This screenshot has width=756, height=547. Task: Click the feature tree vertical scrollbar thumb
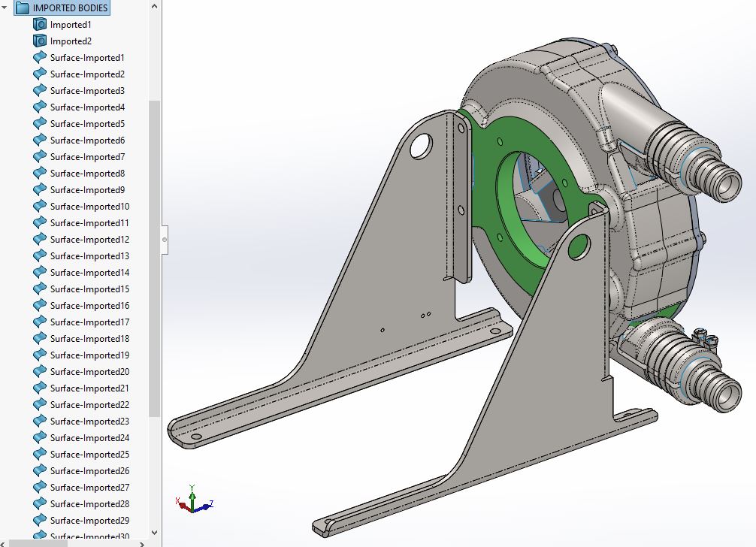[x=154, y=258]
